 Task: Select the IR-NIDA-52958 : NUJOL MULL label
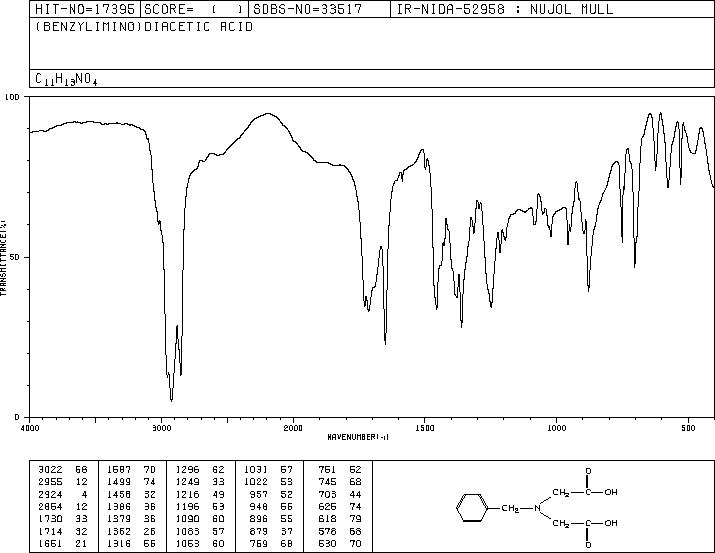tap(505, 9)
